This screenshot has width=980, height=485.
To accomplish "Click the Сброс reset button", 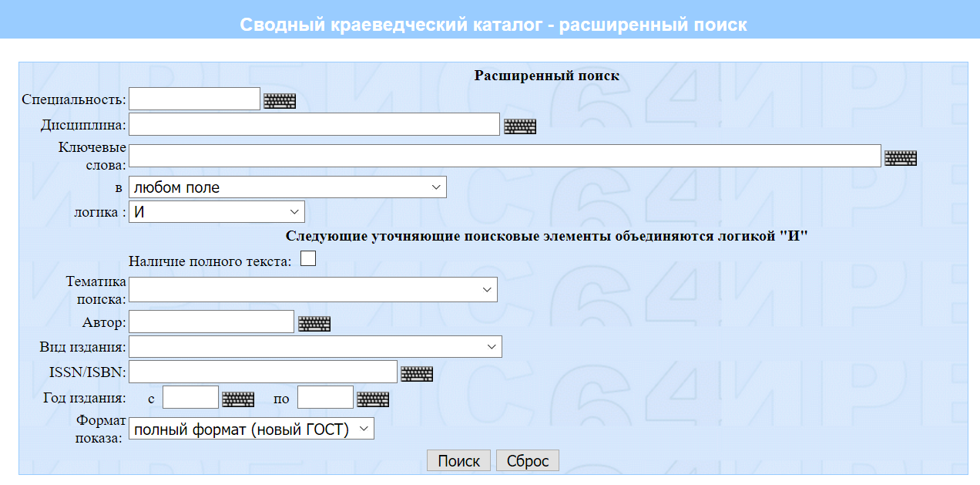I will pyautogui.click(x=528, y=461).
